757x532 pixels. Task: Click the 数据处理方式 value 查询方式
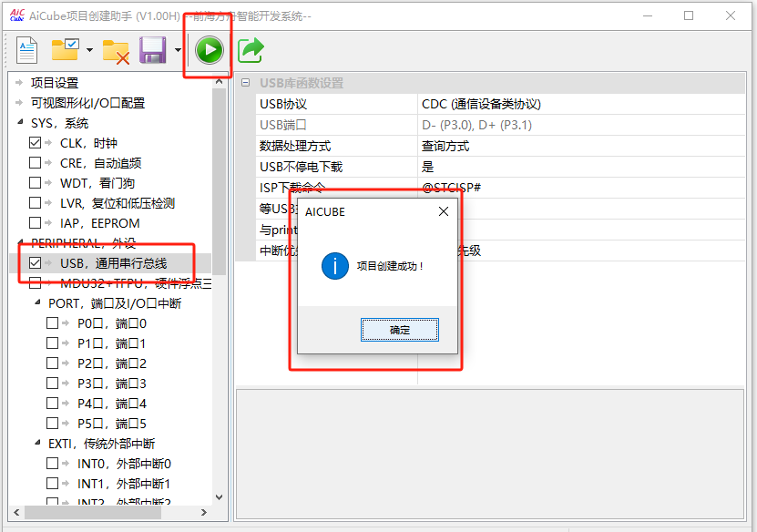click(x=445, y=147)
